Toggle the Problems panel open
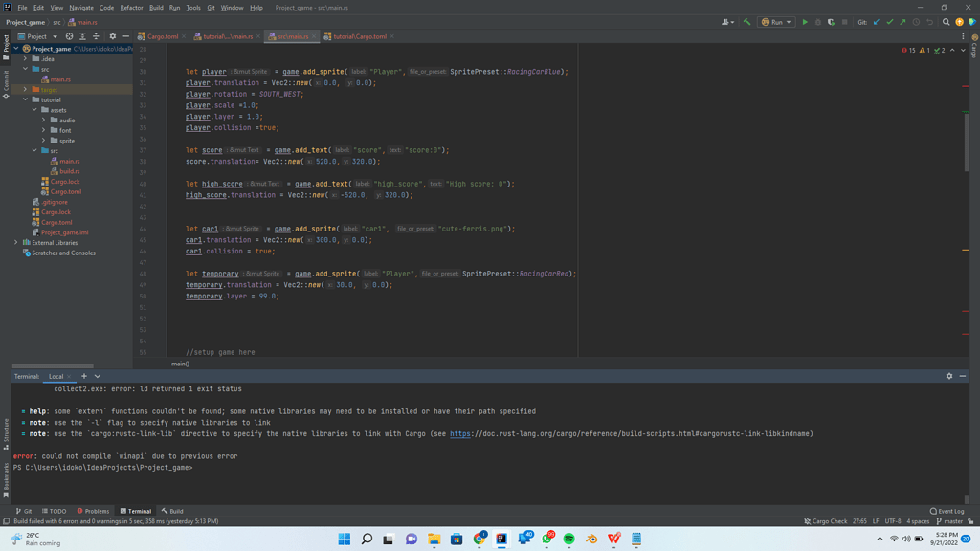 click(93, 510)
